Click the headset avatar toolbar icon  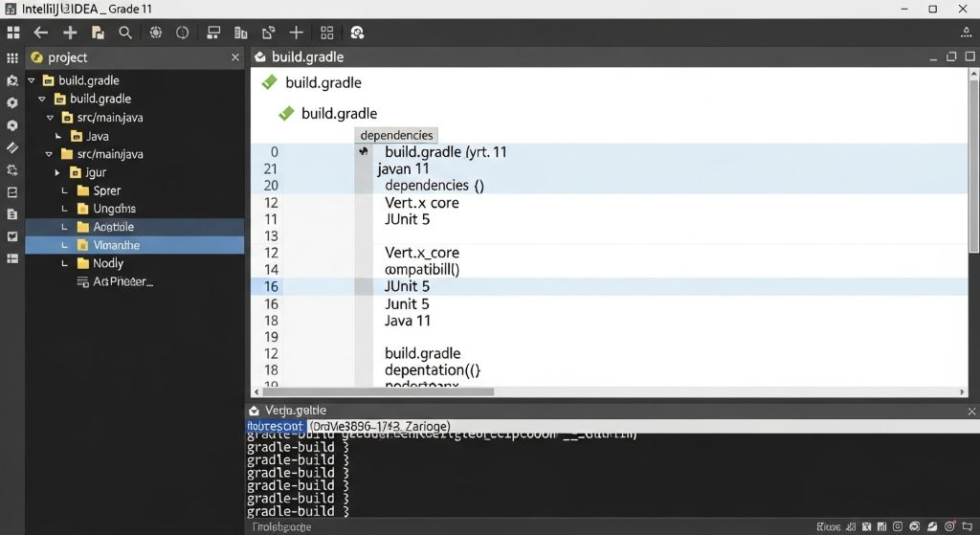pos(357,33)
